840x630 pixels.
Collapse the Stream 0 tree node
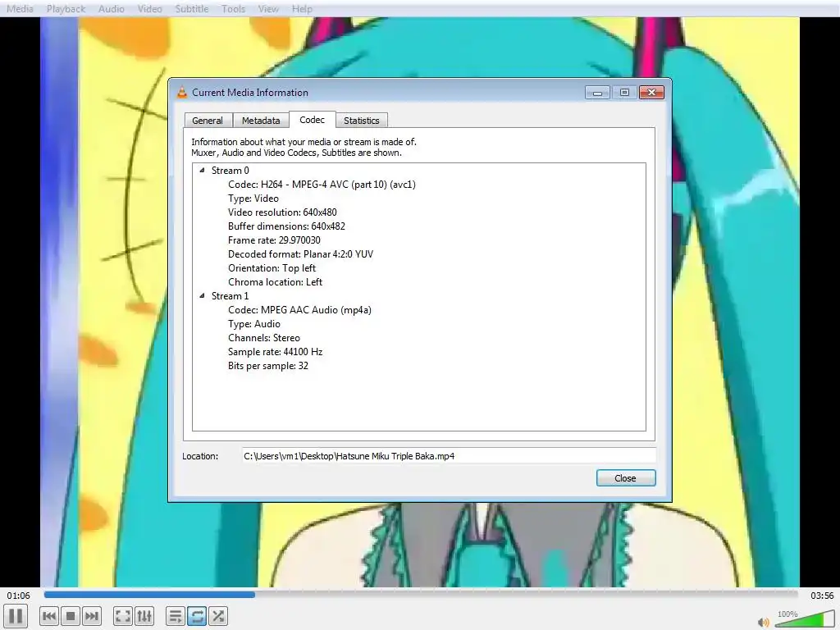point(202,171)
